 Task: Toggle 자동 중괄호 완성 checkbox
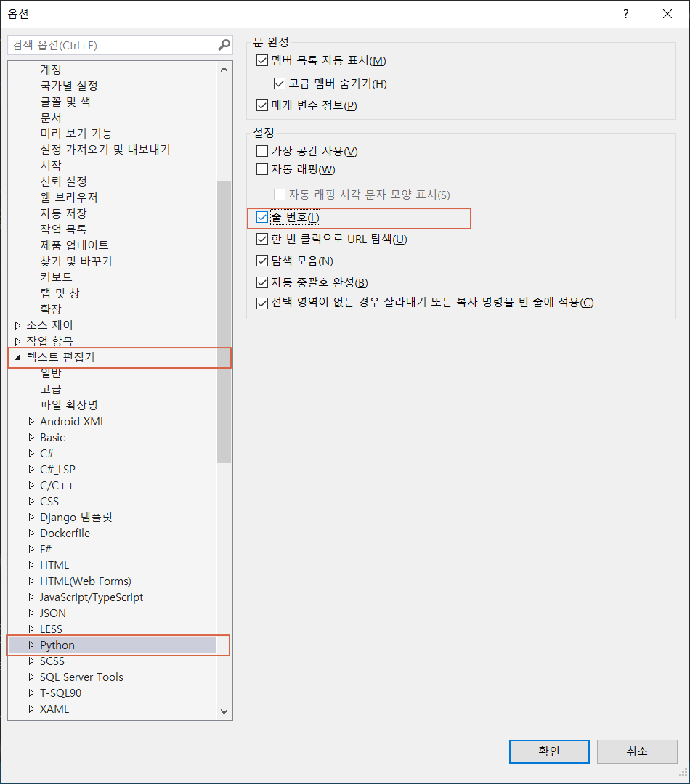[x=261, y=282]
